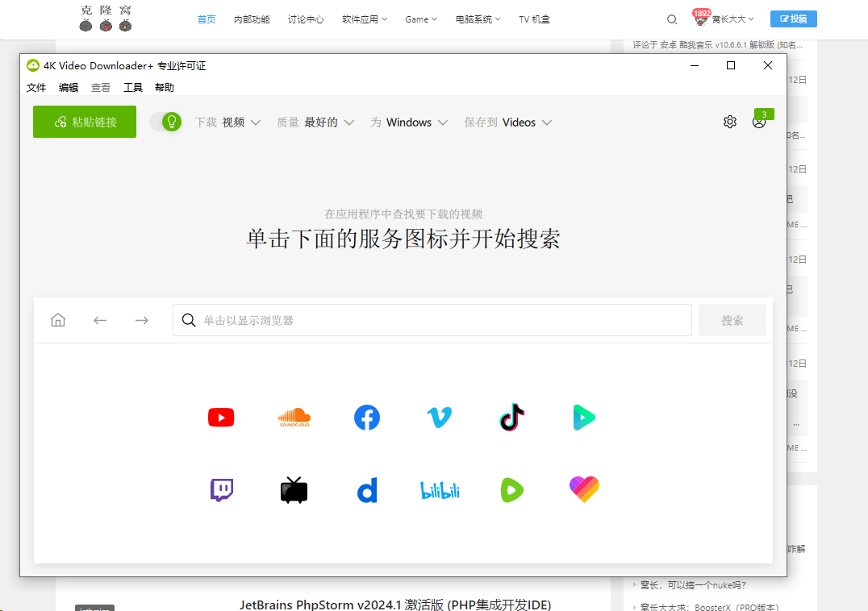Screen dimensions: 868x611
Task: Open 编辑 menu
Action: point(69,87)
